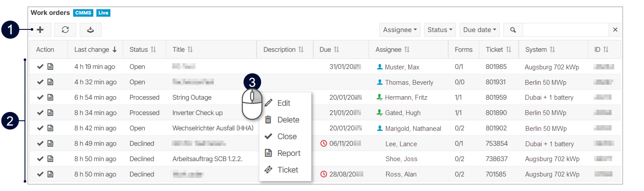Image resolution: width=644 pixels, height=191 pixels.
Task: Open report document icon in Ross, Alan row
Action: coord(50,174)
